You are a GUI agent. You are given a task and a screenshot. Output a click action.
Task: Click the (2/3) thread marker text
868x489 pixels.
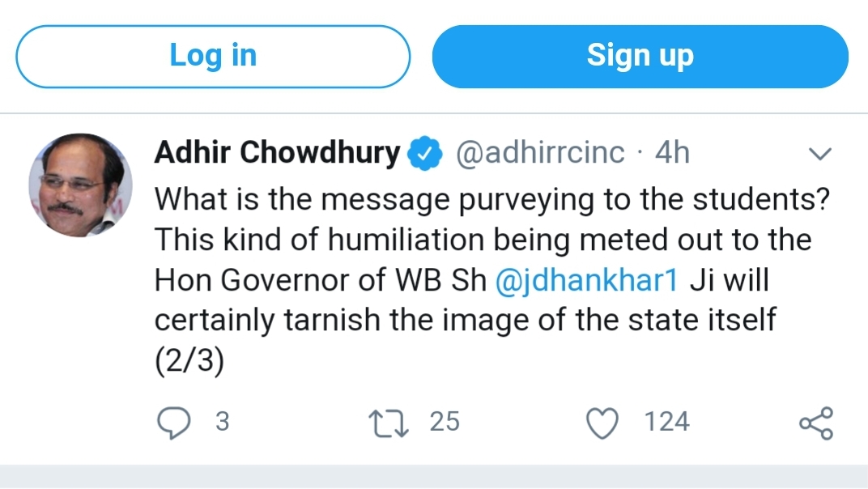189,361
